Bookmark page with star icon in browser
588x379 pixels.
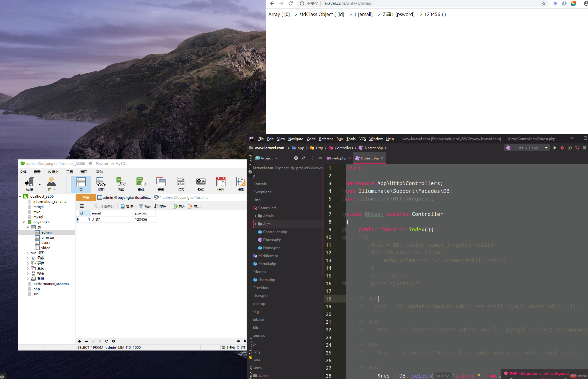544,3
